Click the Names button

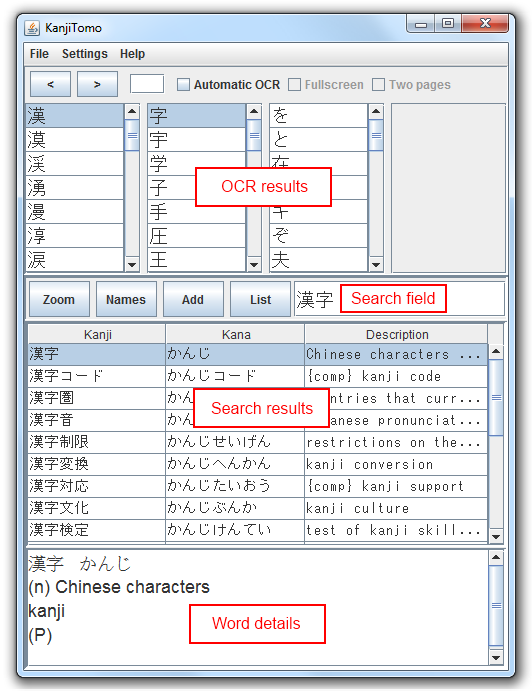pos(126,299)
